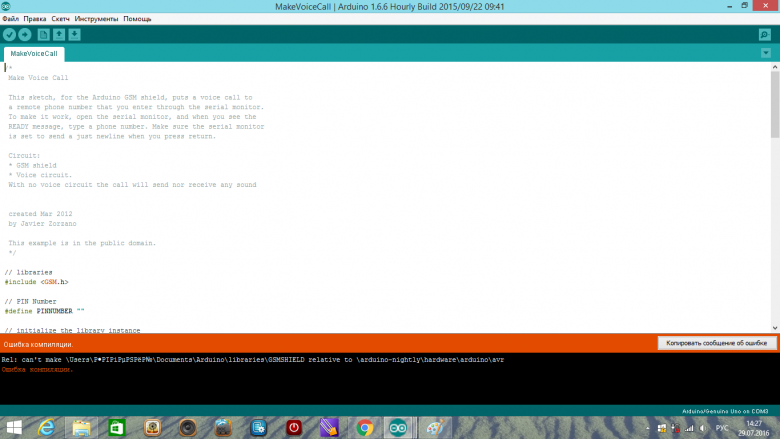Switch the РУС input language indicator
This screenshot has height=439, width=780.
point(722,428)
